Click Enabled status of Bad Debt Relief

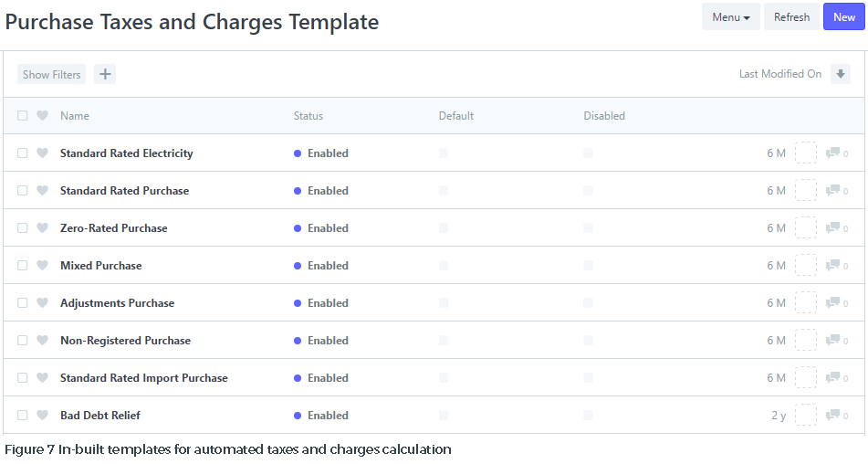tap(321, 416)
